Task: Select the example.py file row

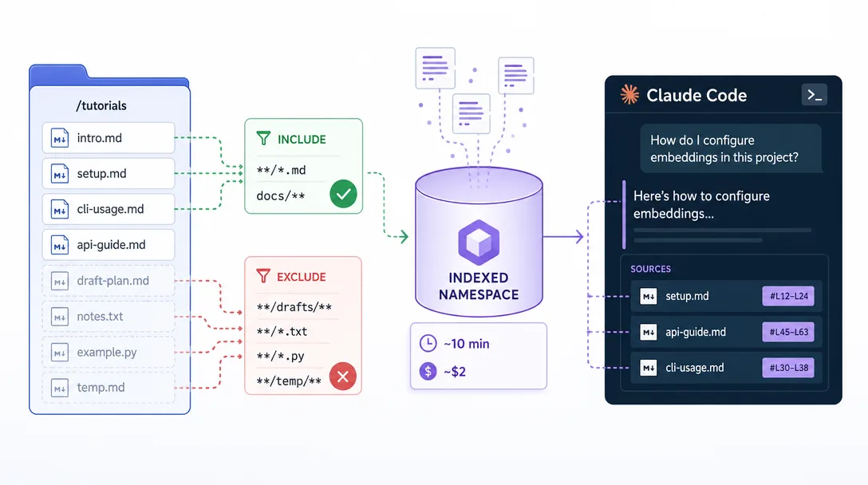Action: point(108,352)
